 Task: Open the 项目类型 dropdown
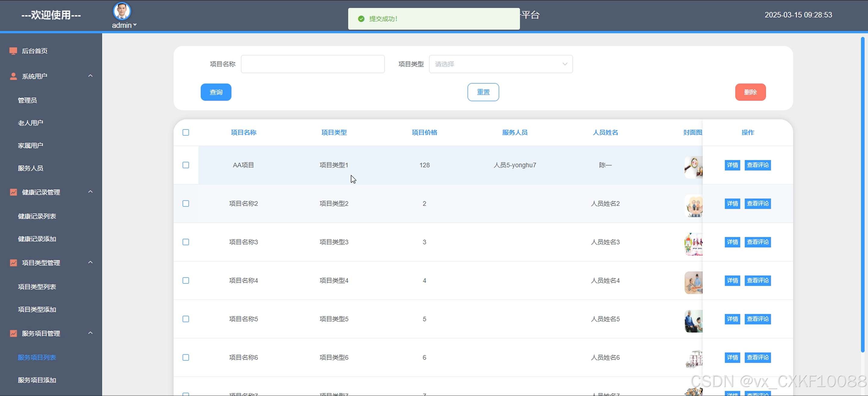tap(500, 64)
